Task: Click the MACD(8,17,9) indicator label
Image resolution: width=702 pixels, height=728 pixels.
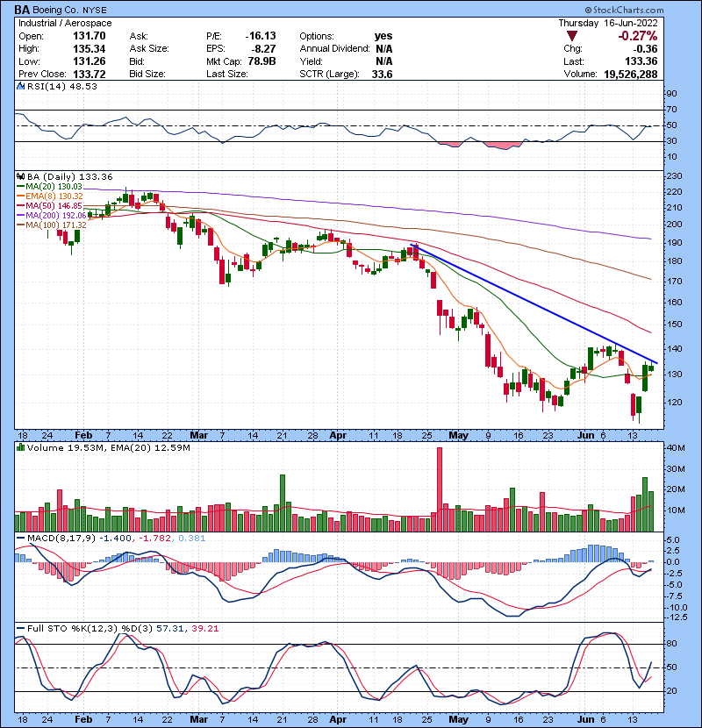Action: coord(61,539)
